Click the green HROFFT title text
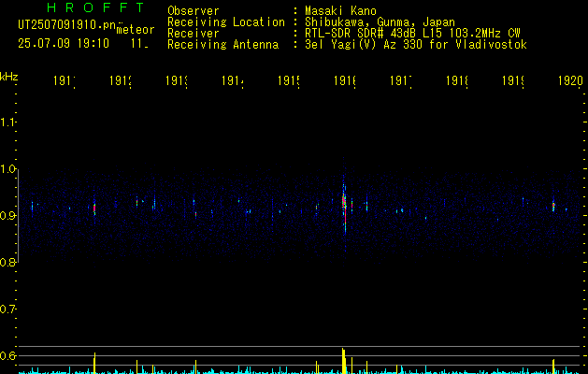The image size is (588, 374). [x=96, y=7]
